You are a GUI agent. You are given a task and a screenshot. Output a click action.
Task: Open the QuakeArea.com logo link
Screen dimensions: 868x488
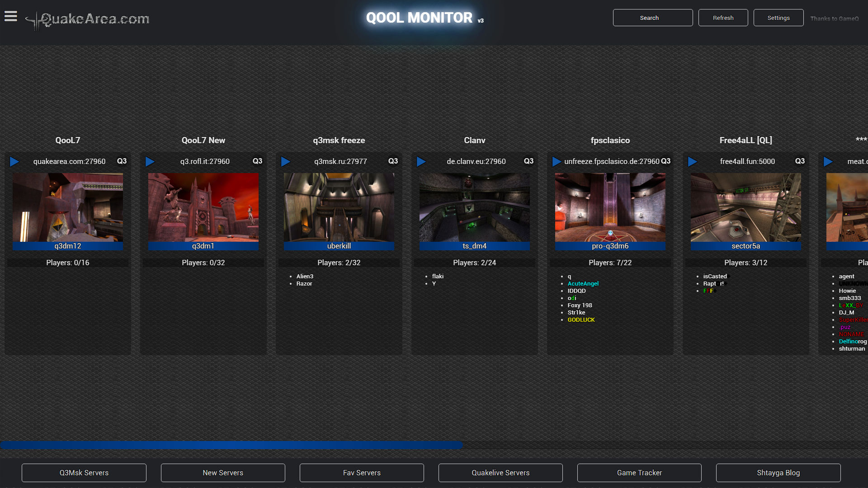[x=87, y=20]
